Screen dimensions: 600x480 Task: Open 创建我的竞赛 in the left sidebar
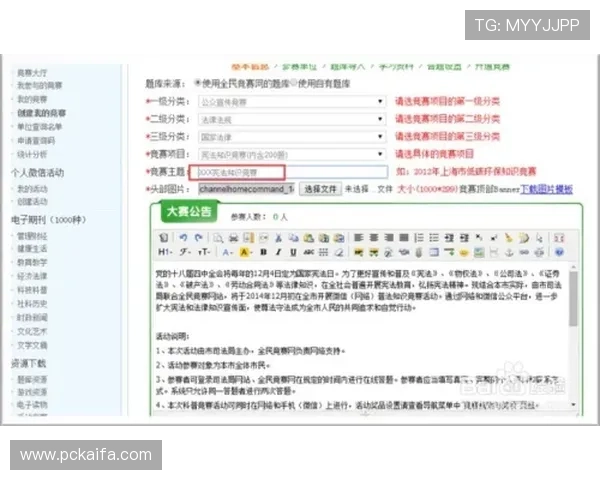(38, 113)
